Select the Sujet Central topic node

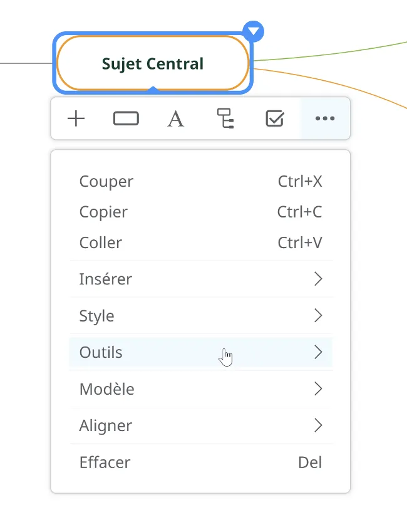tap(153, 63)
